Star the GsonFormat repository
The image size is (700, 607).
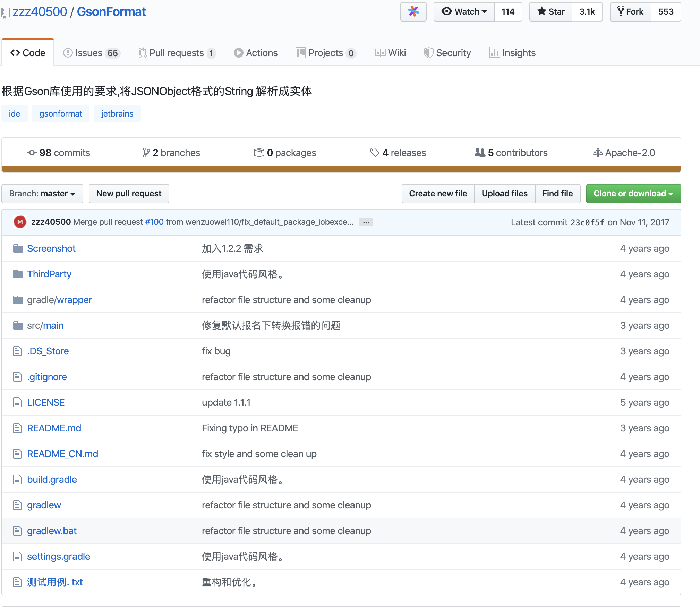551,12
